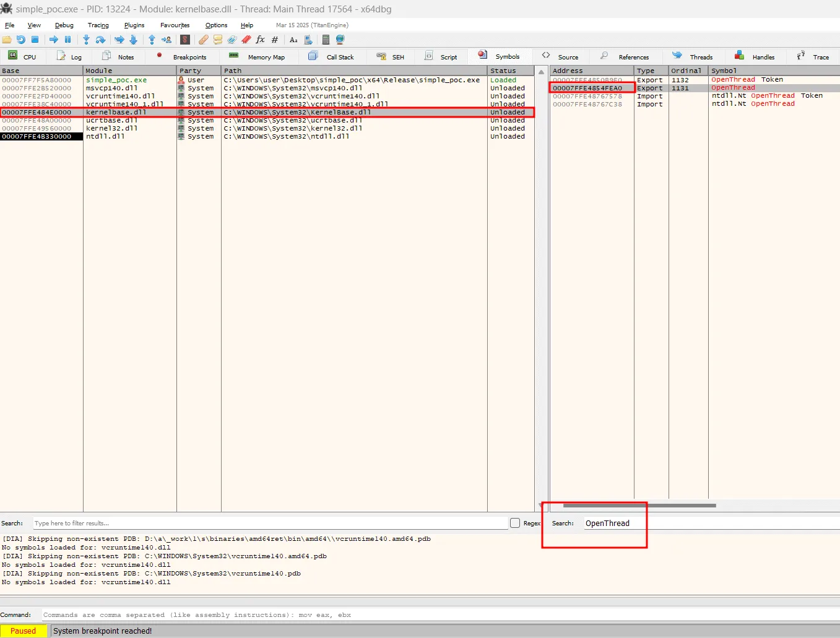Open the Plugins menu
The width and height of the screenshot is (840, 638).
pos(134,25)
